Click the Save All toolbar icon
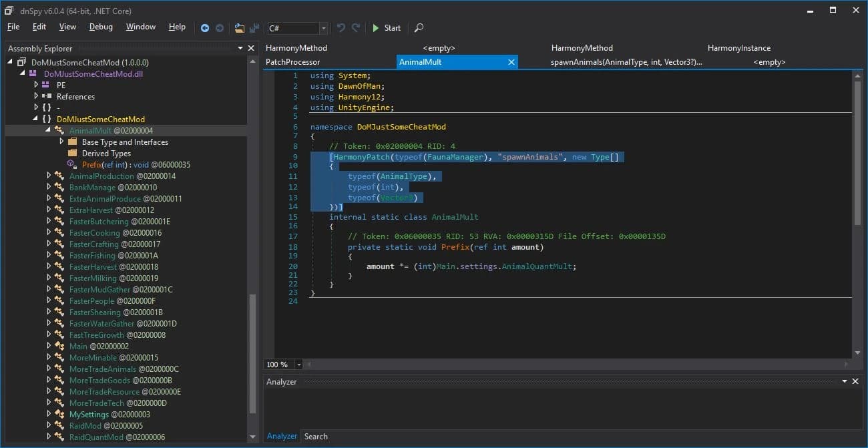The image size is (868, 448). coord(254,28)
